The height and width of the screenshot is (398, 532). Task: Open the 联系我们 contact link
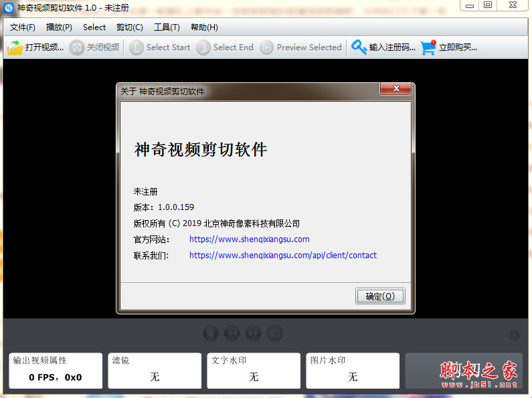[x=283, y=256]
